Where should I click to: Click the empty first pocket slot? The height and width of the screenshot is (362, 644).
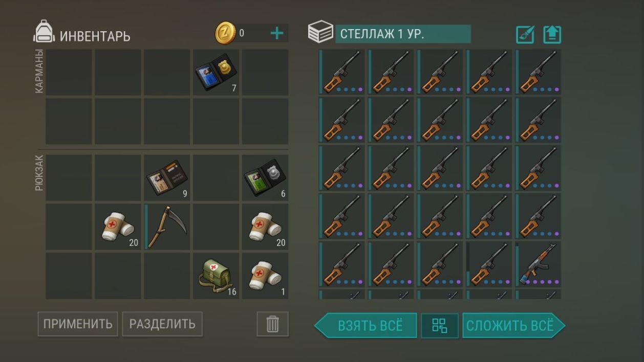click(69, 72)
